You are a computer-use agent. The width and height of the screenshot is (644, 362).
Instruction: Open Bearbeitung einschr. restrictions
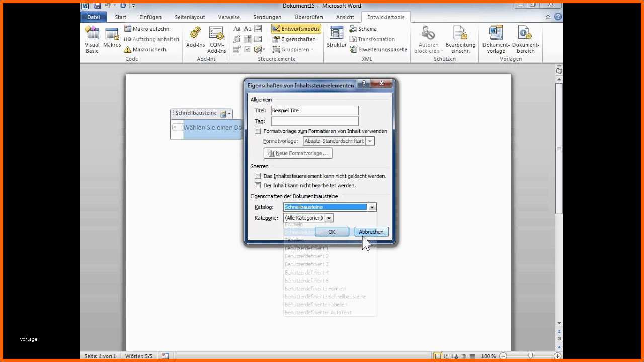pos(460,40)
